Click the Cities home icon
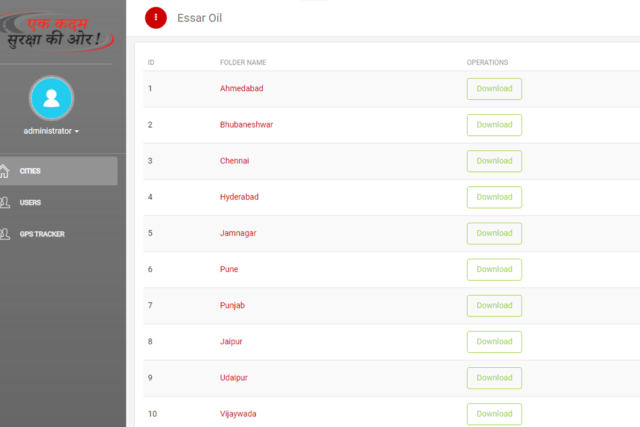640x427 pixels. pos(4,171)
